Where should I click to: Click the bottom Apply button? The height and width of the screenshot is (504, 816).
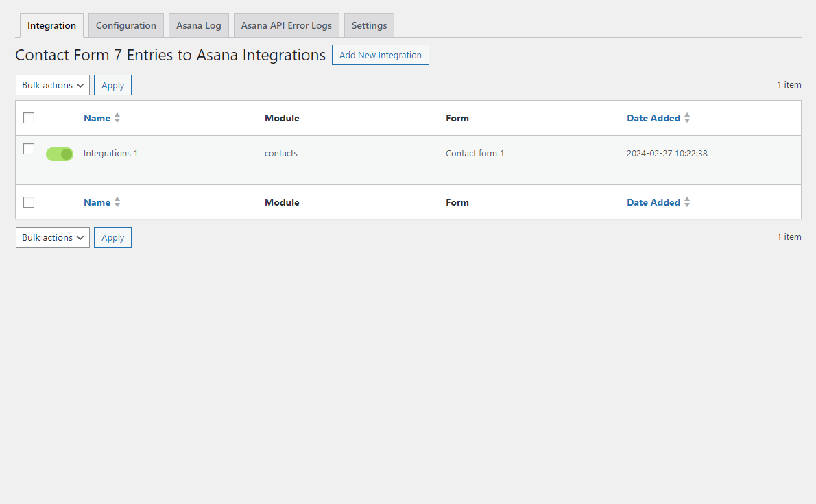pos(112,237)
